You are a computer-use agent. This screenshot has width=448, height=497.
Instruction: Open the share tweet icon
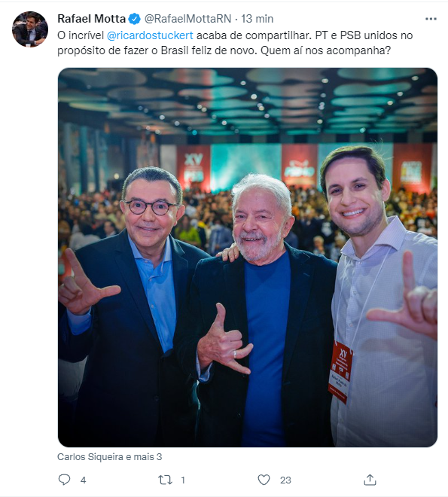tap(370, 480)
